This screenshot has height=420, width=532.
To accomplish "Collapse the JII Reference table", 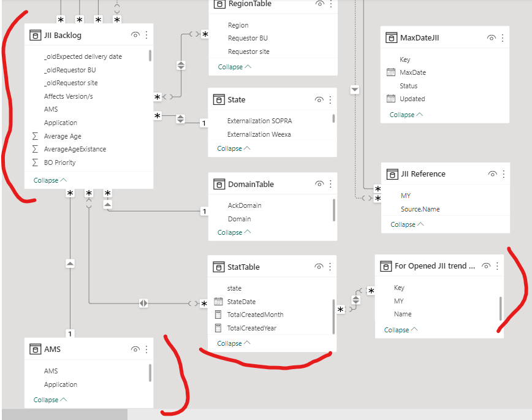I will [407, 224].
